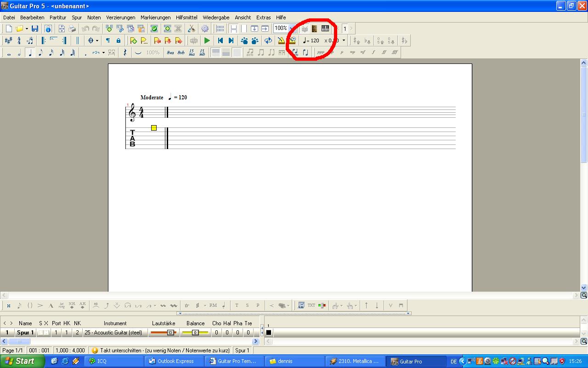Click instrument 25 - Acoustic Guitar (steel)
588x368 pixels.
(113, 333)
